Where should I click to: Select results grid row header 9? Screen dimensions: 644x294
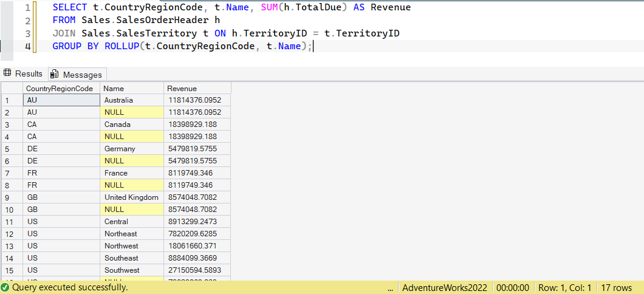pos(12,197)
